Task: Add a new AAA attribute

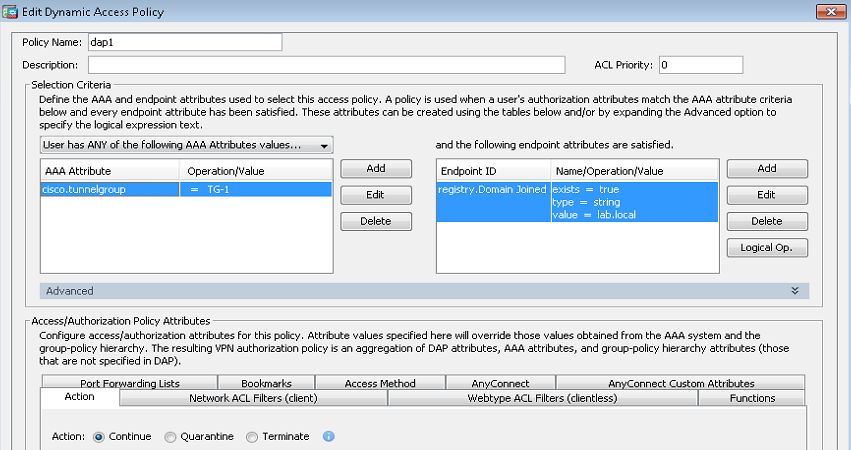Action: (377, 169)
